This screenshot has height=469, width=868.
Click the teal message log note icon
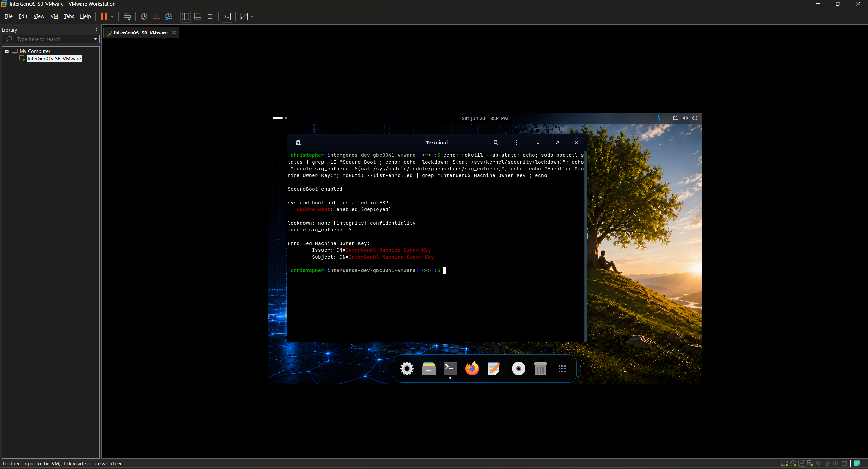[857, 463]
